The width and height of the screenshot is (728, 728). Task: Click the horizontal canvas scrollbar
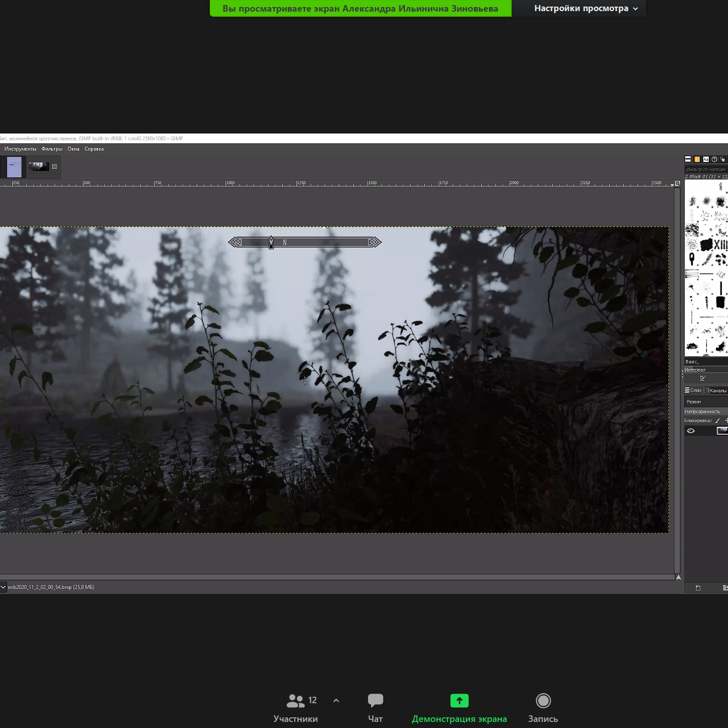337,577
